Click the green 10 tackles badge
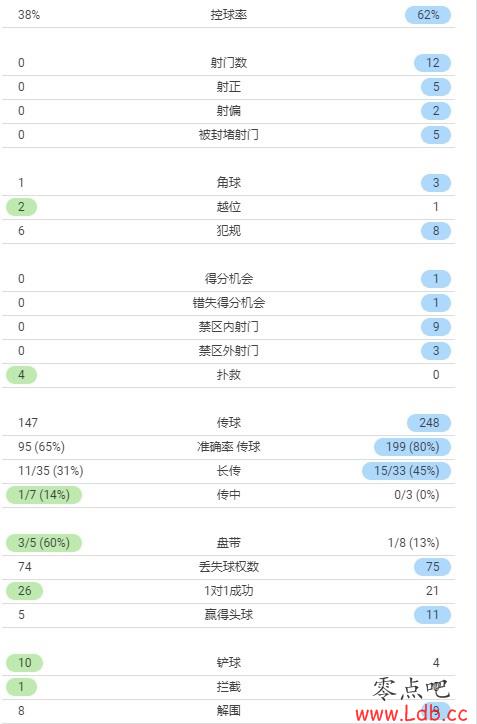The height and width of the screenshot is (724, 477). click(24, 663)
